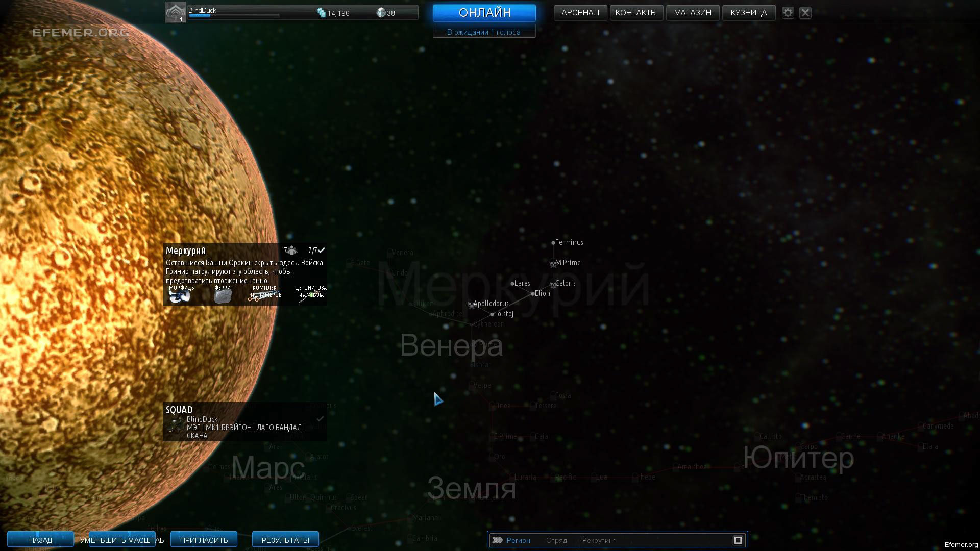The height and width of the screenshot is (551, 980).
Task: Close the star map with X
Action: point(805,13)
